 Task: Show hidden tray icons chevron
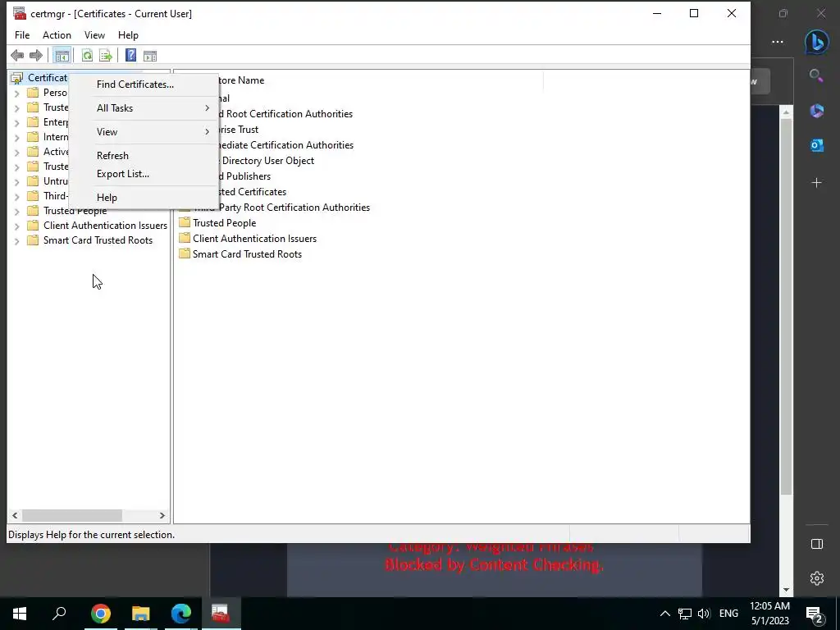pos(664,614)
